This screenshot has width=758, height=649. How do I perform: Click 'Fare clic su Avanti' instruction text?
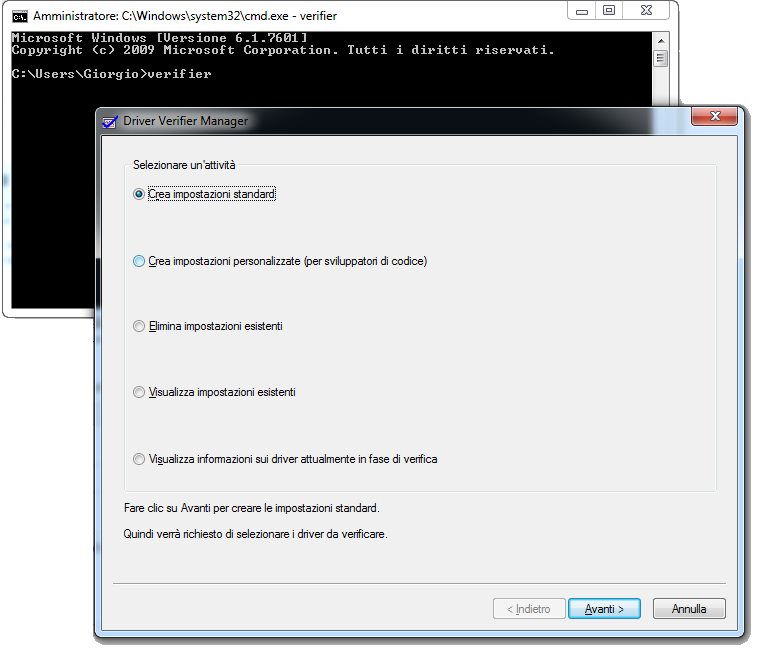(251, 508)
